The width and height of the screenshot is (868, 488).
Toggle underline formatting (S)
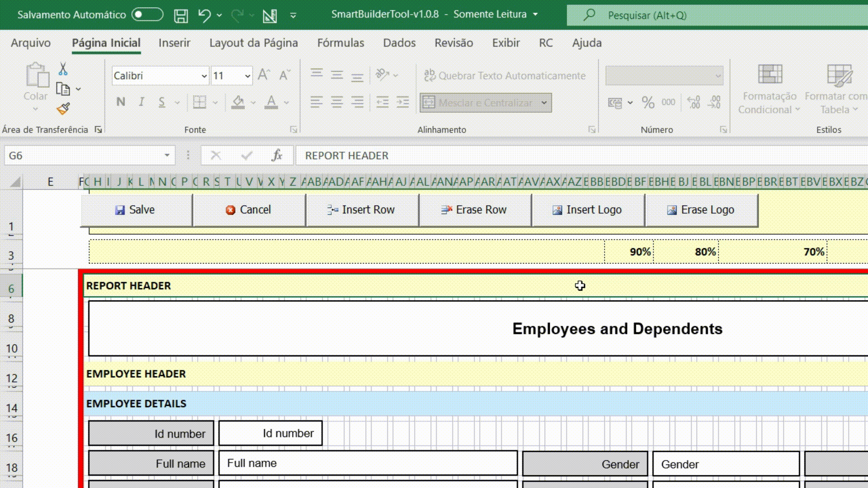tap(162, 102)
